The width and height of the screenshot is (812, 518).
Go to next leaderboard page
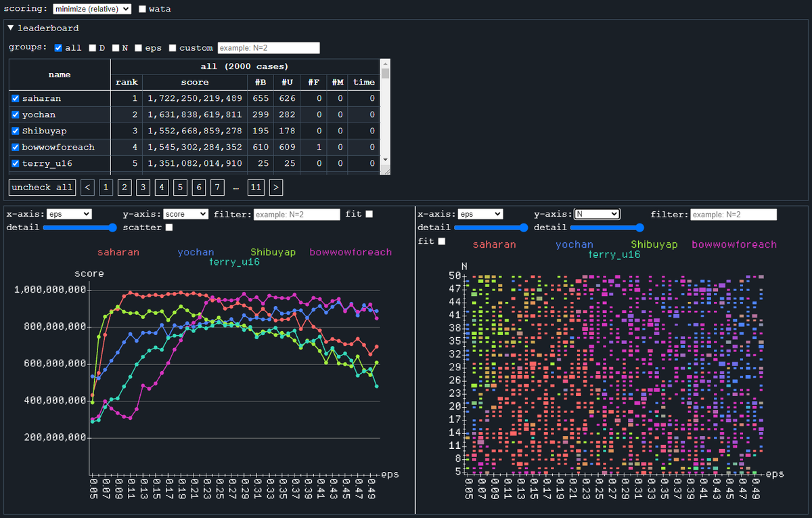(x=276, y=187)
